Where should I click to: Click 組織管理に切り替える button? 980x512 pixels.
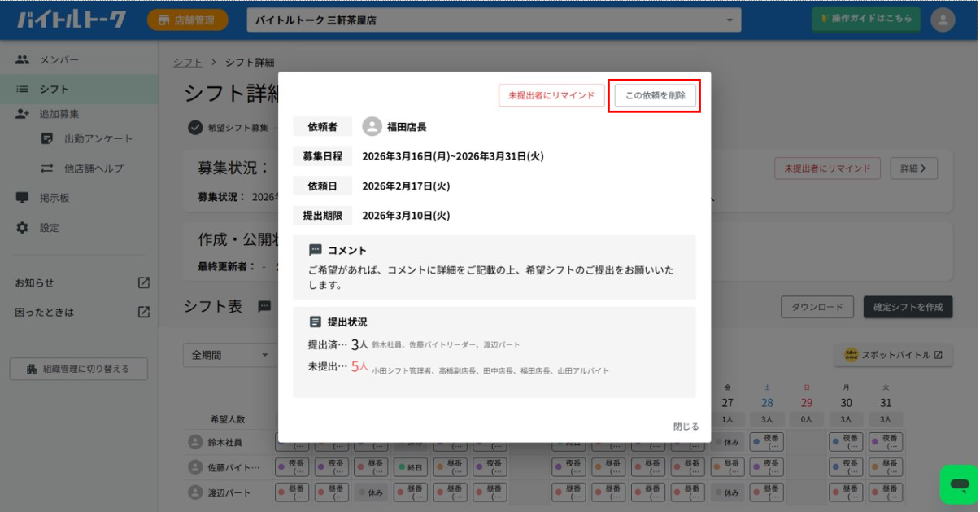[x=79, y=369]
